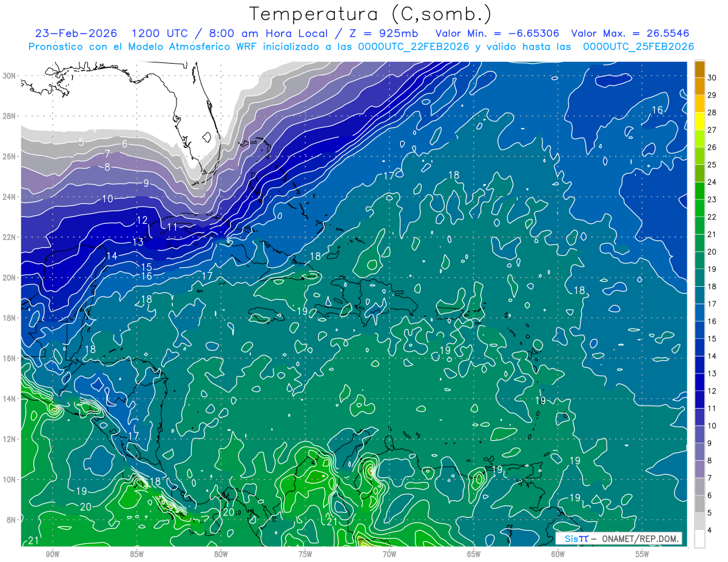728x562 pixels.
Task: Click the '13' contour label on the map
Action: [138, 242]
